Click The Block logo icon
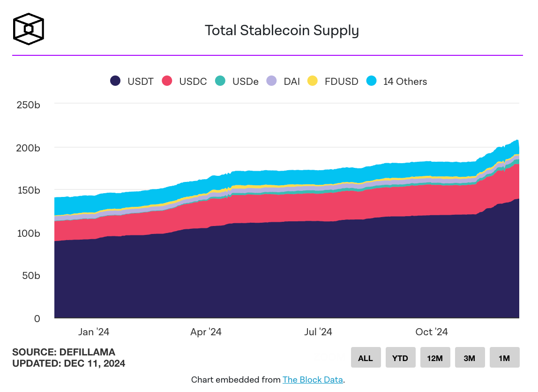 (29, 29)
